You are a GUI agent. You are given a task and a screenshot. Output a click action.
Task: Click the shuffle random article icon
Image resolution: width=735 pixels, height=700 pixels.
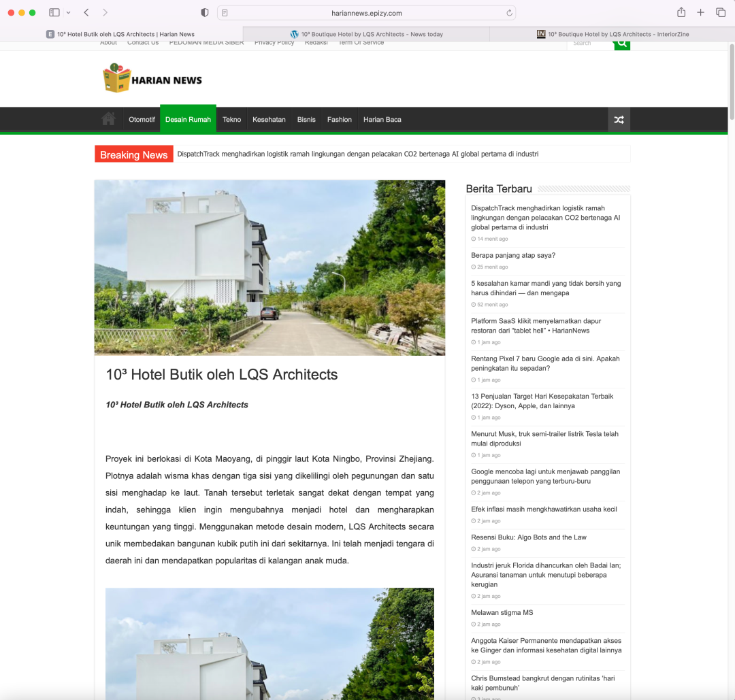[x=619, y=120]
